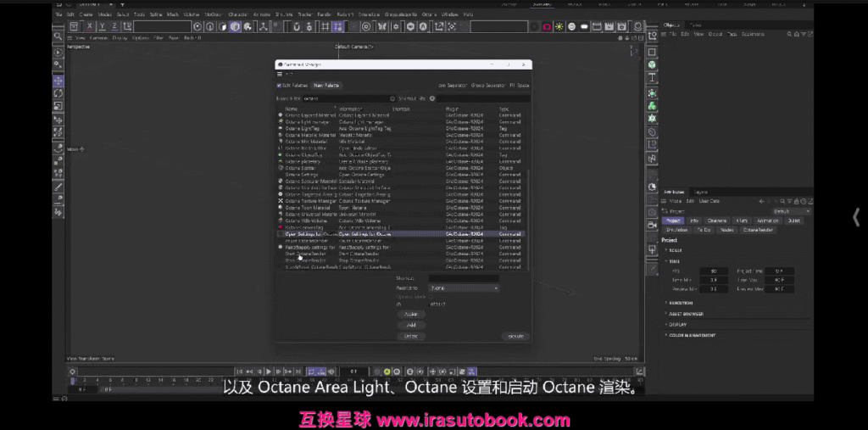Viewport: 868px width, 430px height.
Task: Open Default preset dropdown in Attributes
Action: pos(792,212)
